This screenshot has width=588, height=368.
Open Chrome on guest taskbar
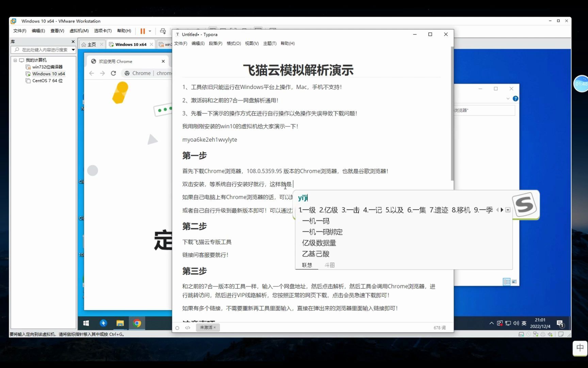point(137,323)
